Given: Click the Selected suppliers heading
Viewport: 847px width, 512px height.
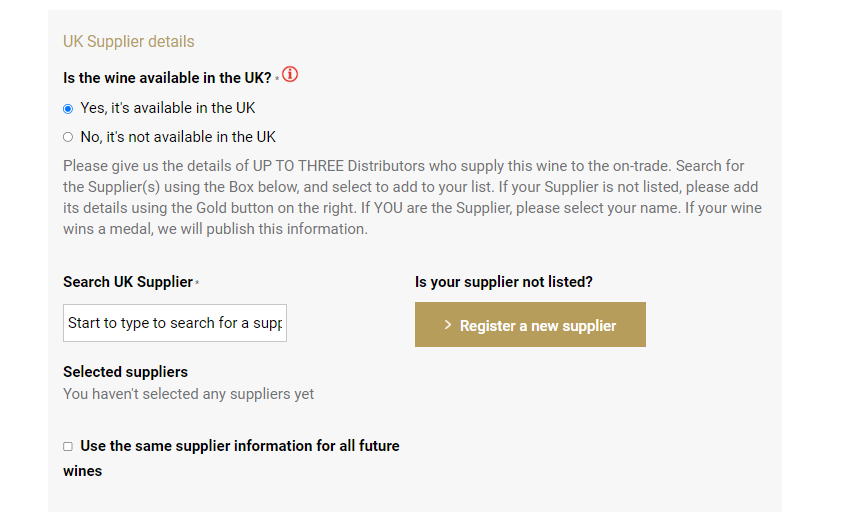Looking at the screenshot, I should pos(125,372).
